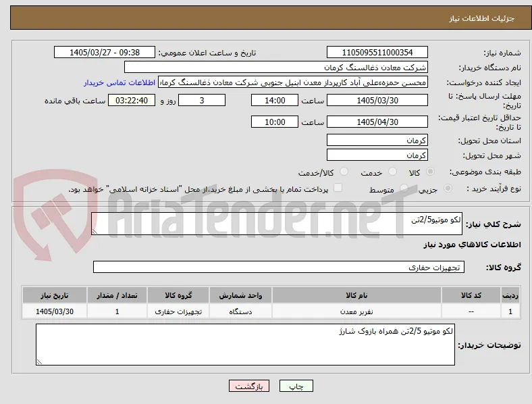Click the دستگاه unit cell

(x=240, y=311)
